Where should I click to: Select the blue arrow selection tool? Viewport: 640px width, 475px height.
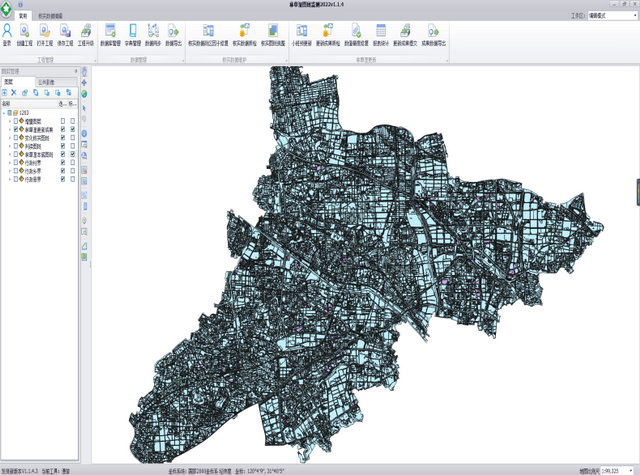click(x=84, y=108)
